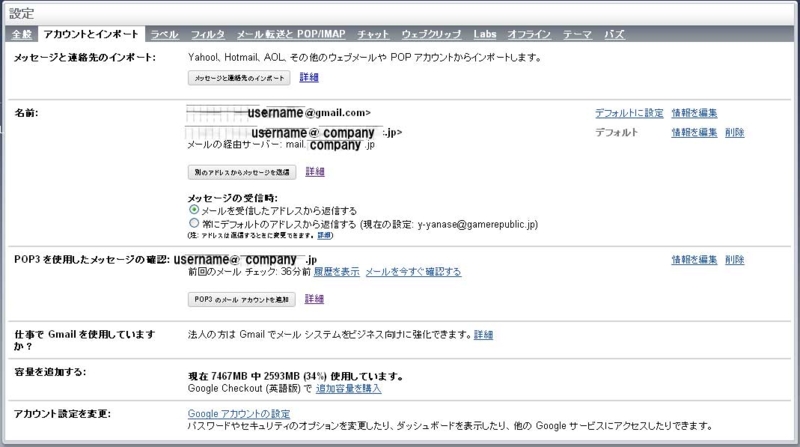The image size is (800, 447).
Task: Go to メール転送と POP/IMAP tab
Action: (x=291, y=34)
